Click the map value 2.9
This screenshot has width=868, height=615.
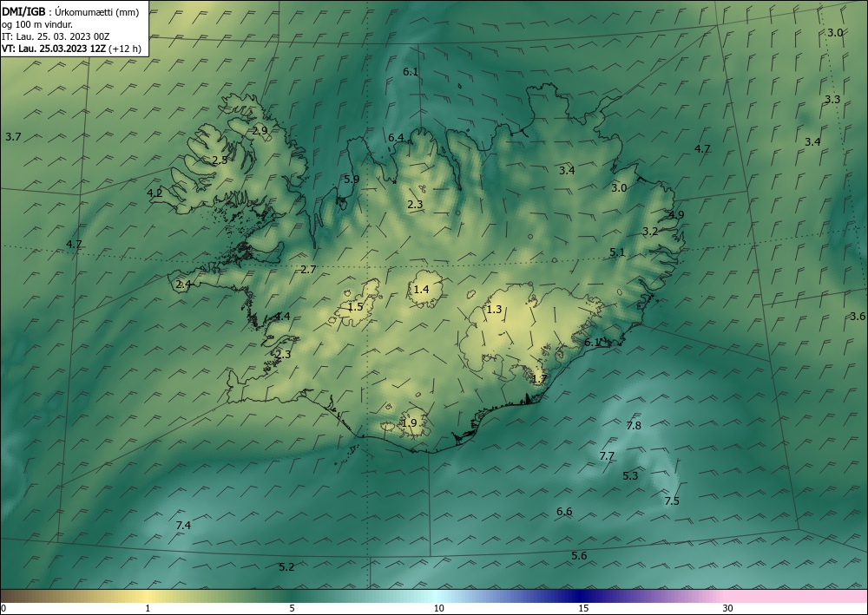260,130
